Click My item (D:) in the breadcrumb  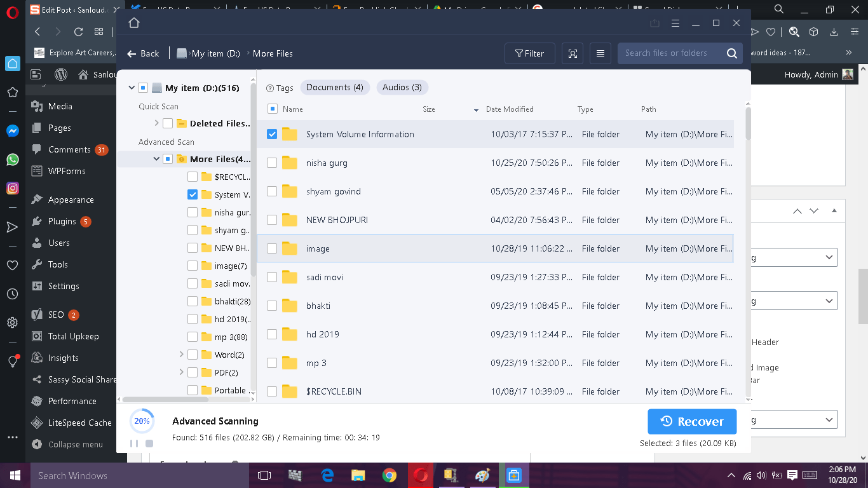pyautogui.click(x=216, y=53)
